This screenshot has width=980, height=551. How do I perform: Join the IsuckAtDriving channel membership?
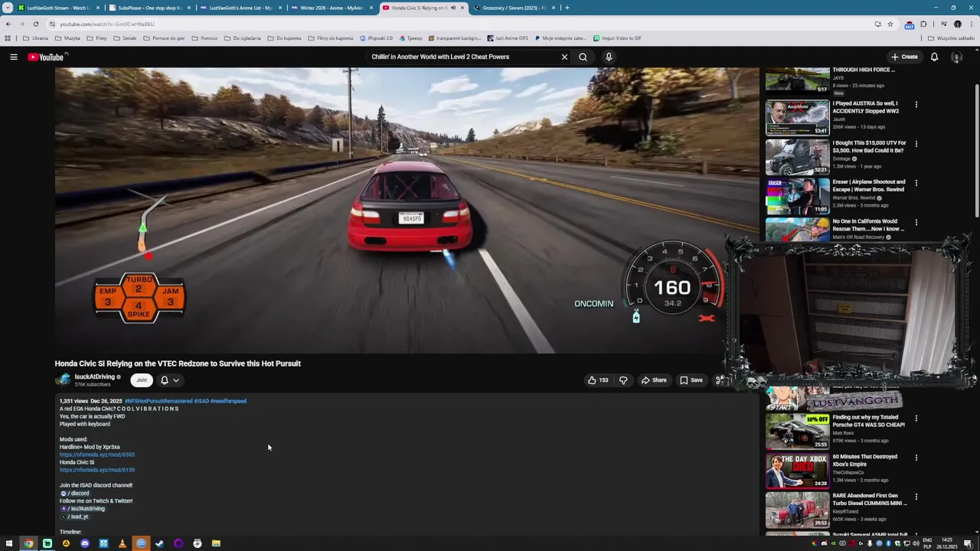pyautogui.click(x=142, y=380)
